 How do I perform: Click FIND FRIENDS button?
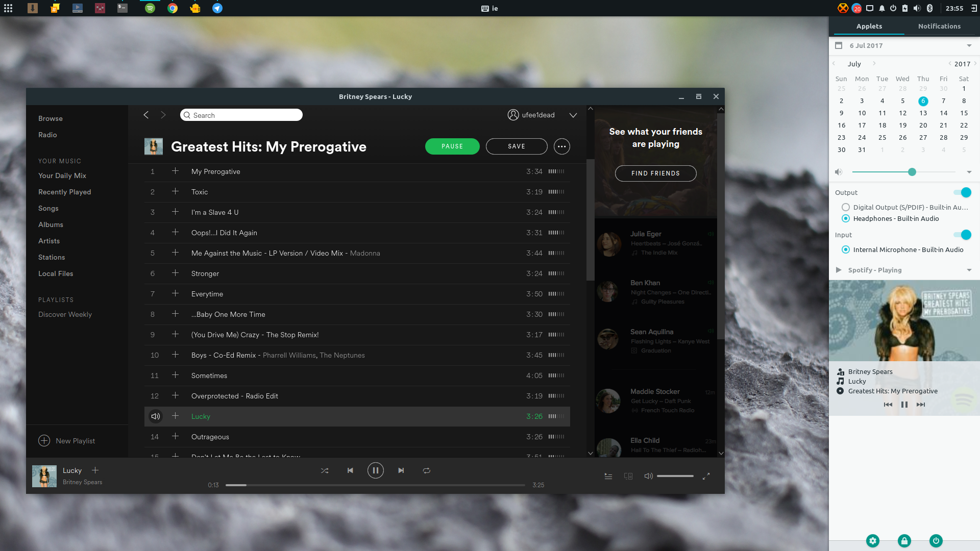coord(655,173)
